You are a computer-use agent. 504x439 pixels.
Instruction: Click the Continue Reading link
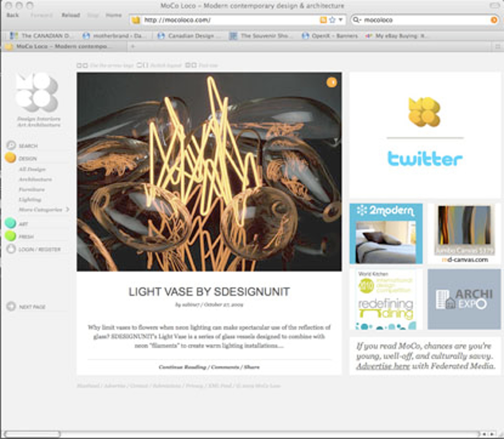tap(182, 367)
